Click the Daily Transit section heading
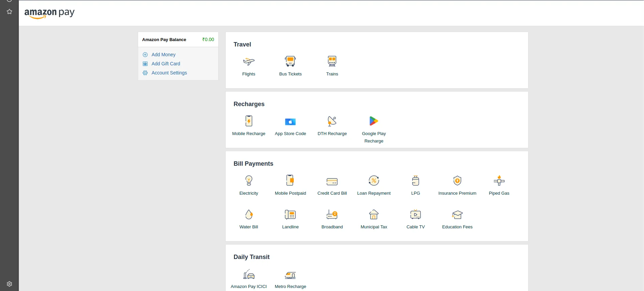644x291 pixels. pos(252,257)
